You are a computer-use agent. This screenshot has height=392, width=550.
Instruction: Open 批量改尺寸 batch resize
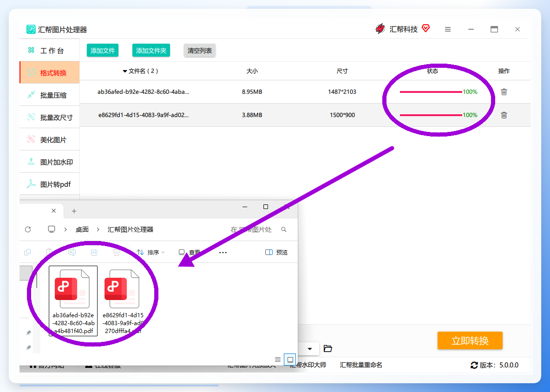(x=50, y=118)
